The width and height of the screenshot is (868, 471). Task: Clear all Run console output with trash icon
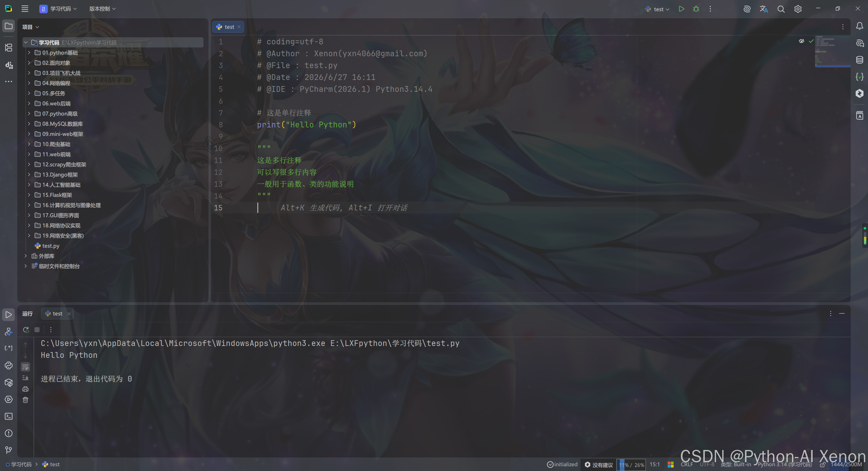[25, 400]
